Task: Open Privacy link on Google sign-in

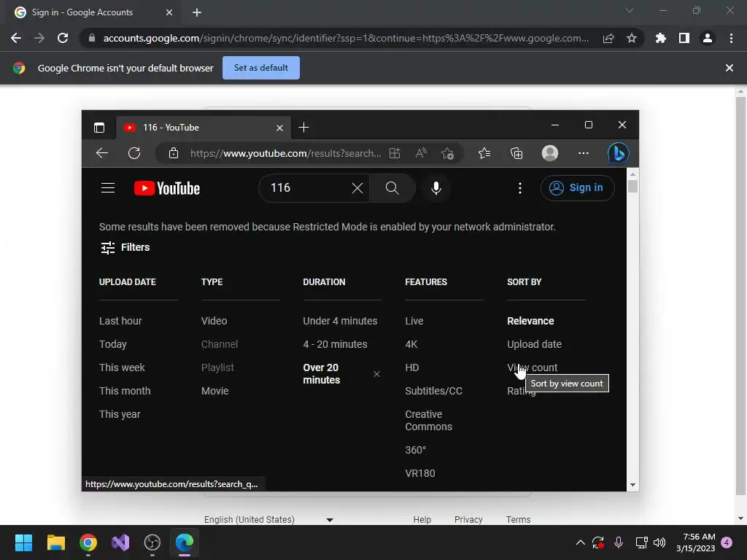Action: tap(468, 519)
